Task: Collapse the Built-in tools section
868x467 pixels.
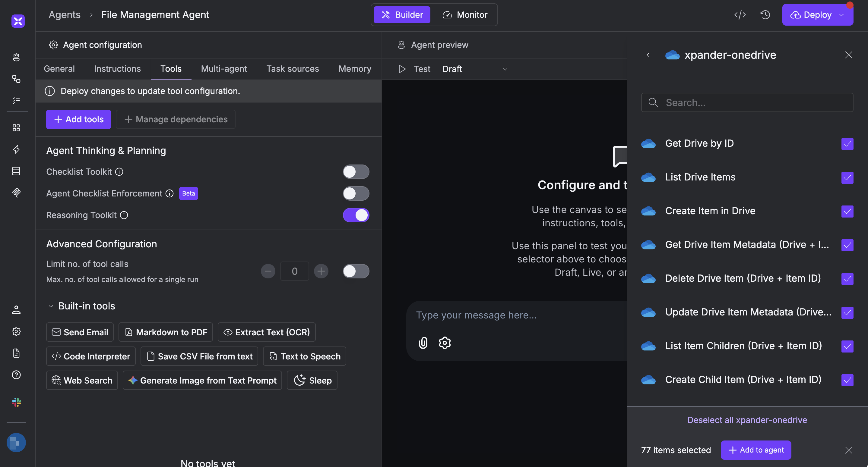Action: coord(51,306)
